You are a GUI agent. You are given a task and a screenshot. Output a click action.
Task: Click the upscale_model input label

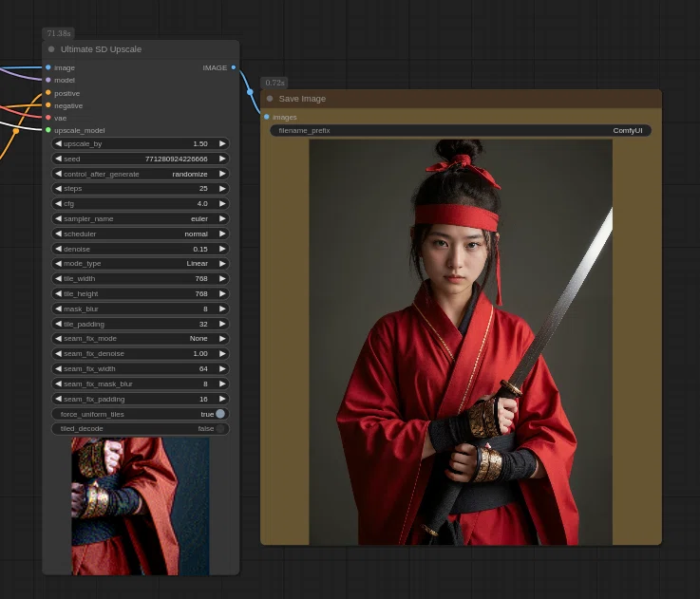[80, 130]
